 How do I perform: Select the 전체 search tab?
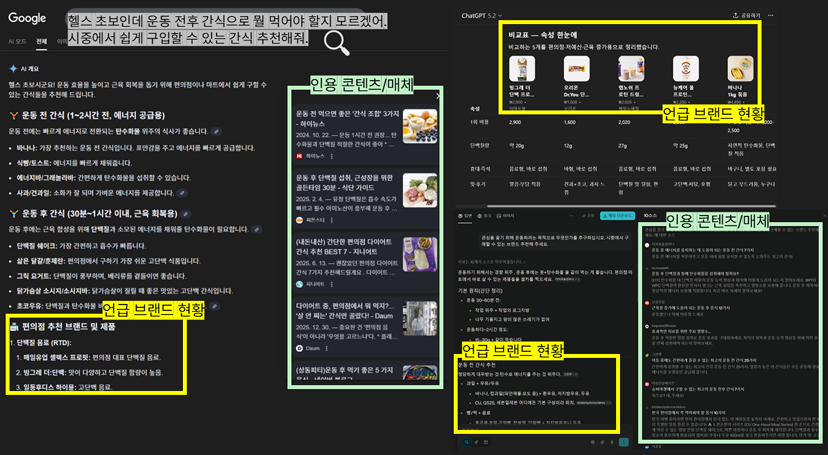(41, 42)
